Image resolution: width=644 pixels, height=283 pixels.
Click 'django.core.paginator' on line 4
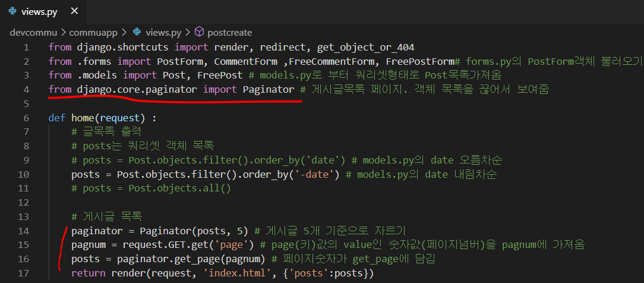(137, 90)
